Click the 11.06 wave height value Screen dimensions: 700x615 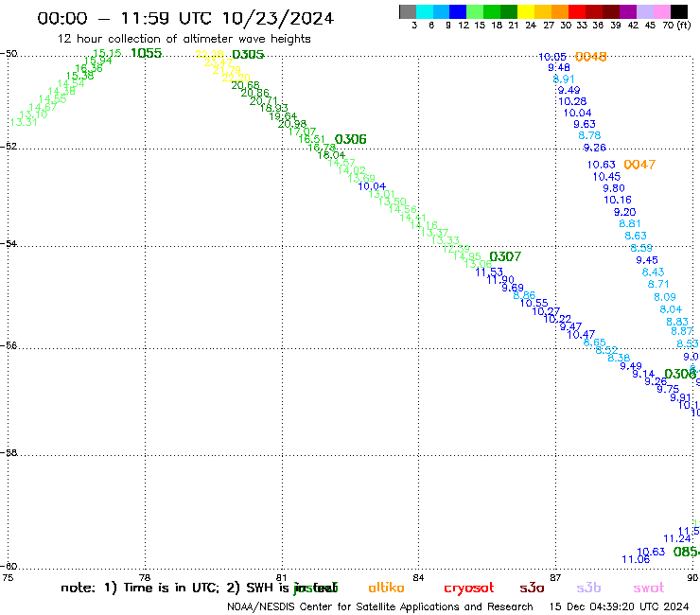(x=636, y=559)
